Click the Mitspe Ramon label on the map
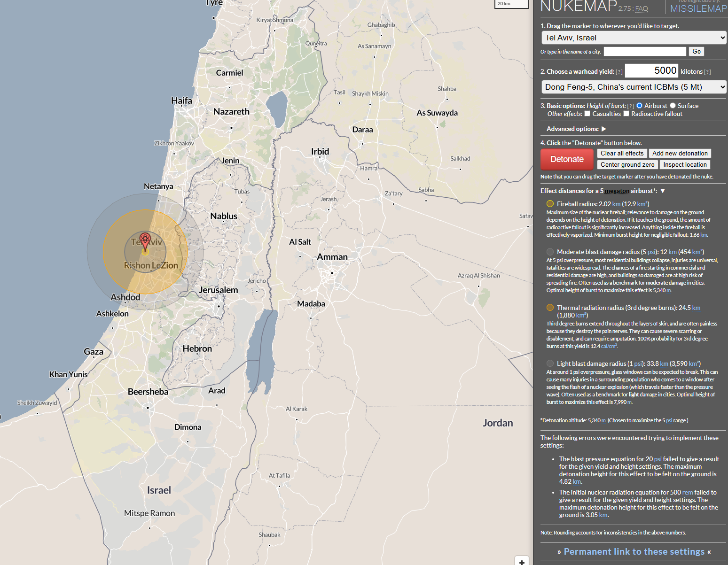 149,513
